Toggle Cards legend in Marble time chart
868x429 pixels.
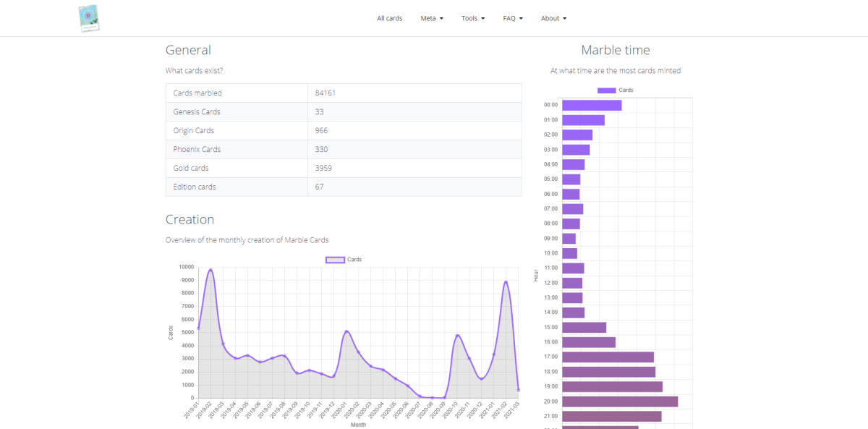click(616, 90)
